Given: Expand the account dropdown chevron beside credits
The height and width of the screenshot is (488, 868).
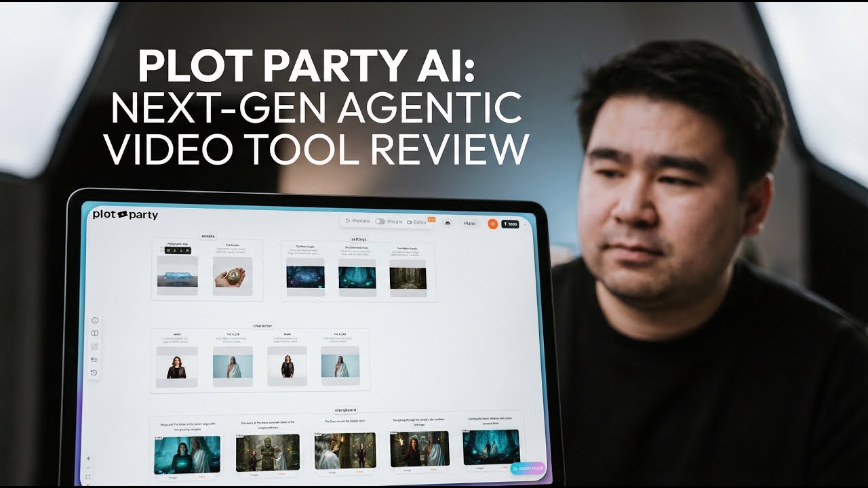Looking at the screenshot, I should pos(524,224).
